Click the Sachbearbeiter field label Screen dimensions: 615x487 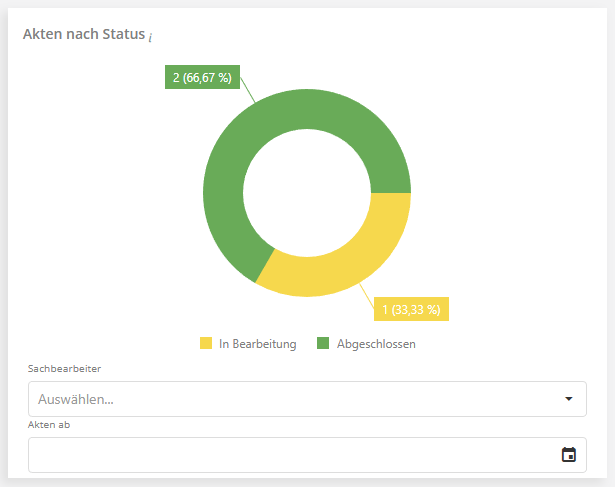pos(64,368)
